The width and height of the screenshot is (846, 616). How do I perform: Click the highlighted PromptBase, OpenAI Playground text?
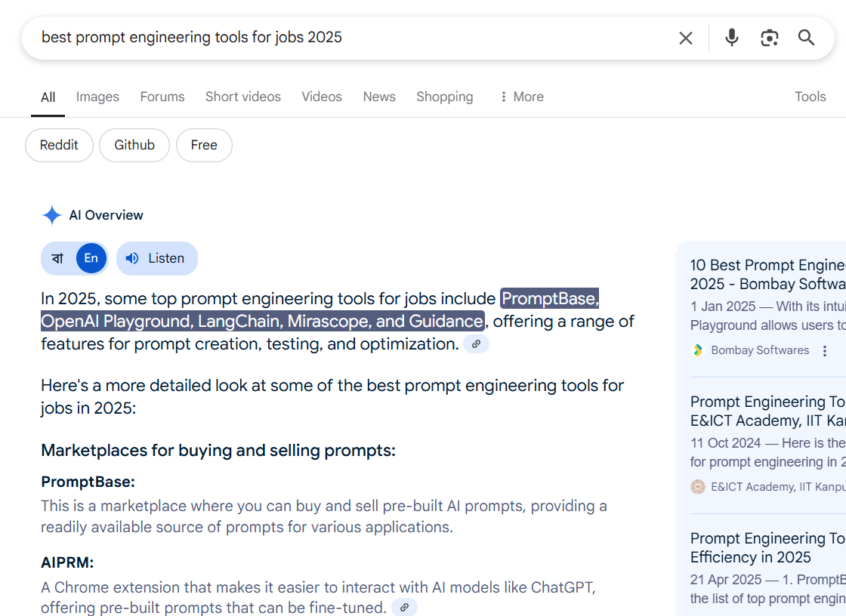pos(320,310)
